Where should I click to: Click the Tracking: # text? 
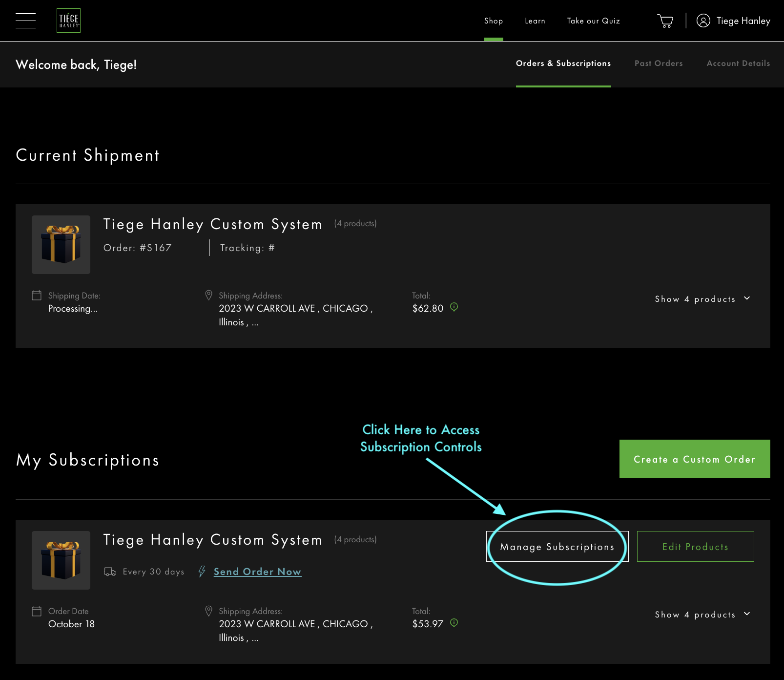click(x=248, y=248)
